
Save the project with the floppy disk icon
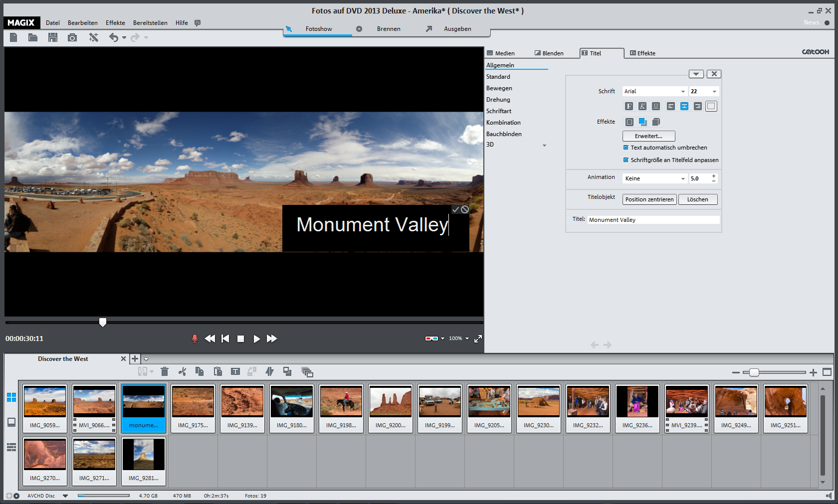[x=53, y=37]
